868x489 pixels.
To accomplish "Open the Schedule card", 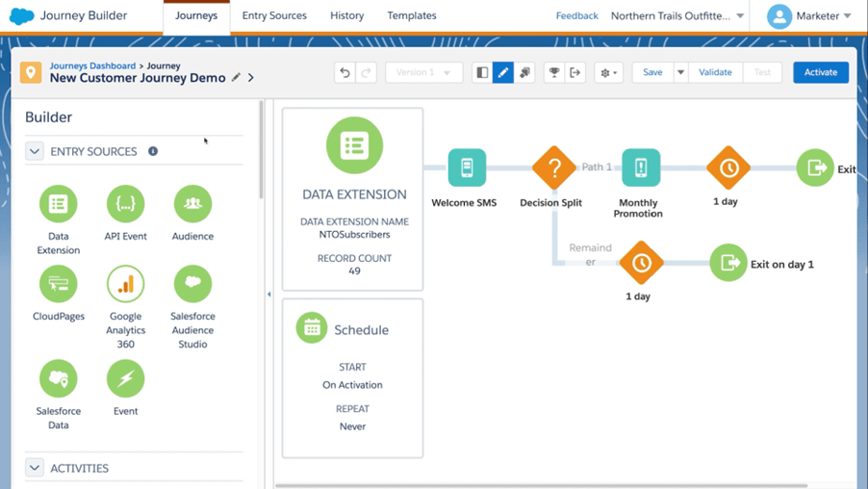I will (352, 378).
